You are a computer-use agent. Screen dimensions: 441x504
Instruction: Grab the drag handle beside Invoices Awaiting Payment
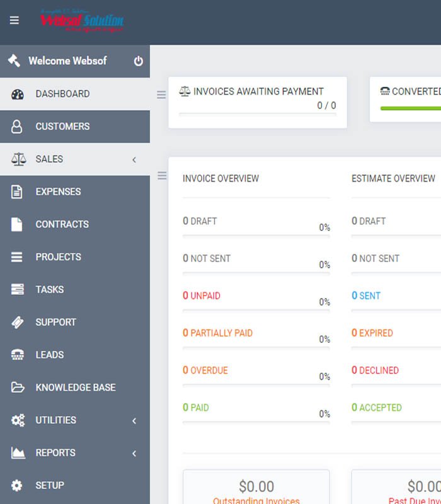pyautogui.click(x=161, y=95)
